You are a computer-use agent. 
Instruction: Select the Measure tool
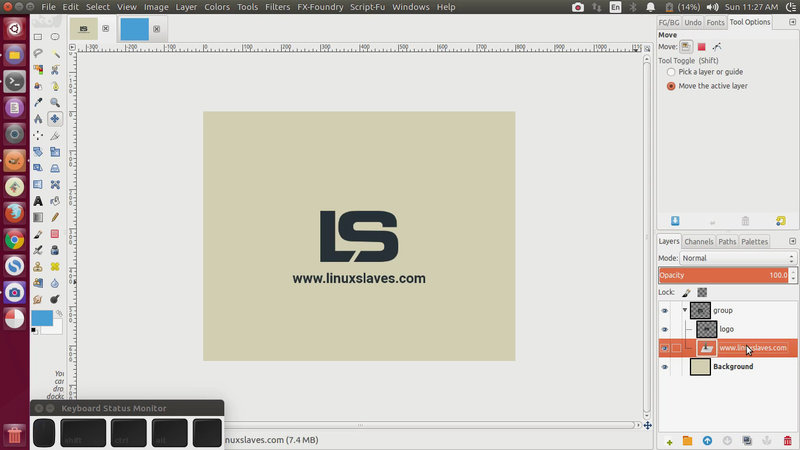tap(38, 119)
